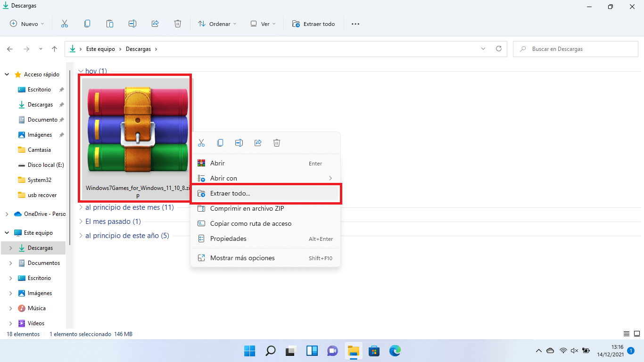Open the Ordenar sort dropdown

tap(217, 24)
